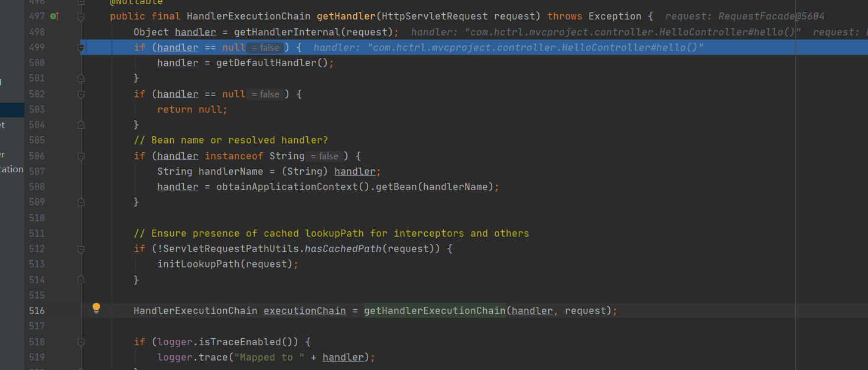868x370 pixels.
Task: Click the getDefaultHandler method call
Action: coord(261,63)
